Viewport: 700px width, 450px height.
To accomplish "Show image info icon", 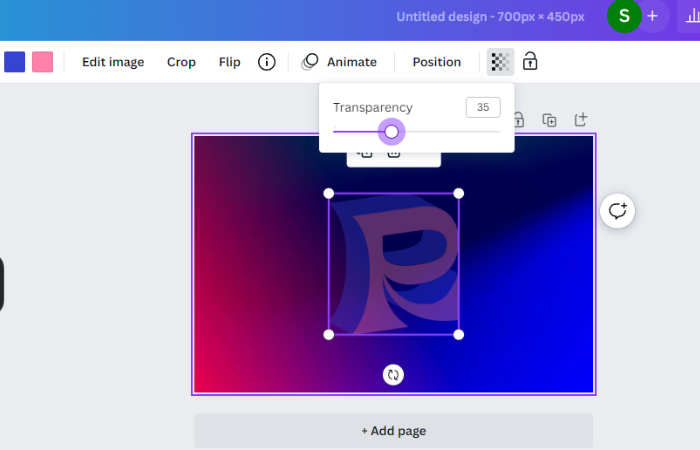I will pyautogui.click(x=267, y=62).
